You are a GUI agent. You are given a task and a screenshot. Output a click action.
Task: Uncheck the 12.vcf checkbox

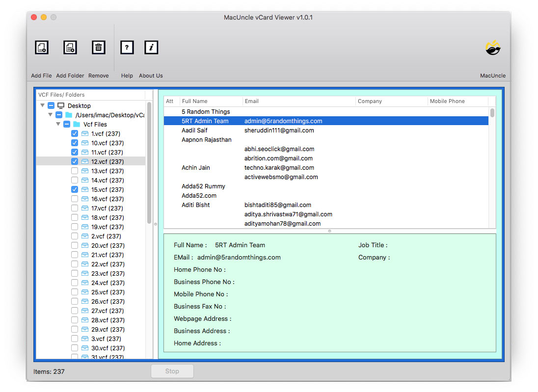[75, 161]
